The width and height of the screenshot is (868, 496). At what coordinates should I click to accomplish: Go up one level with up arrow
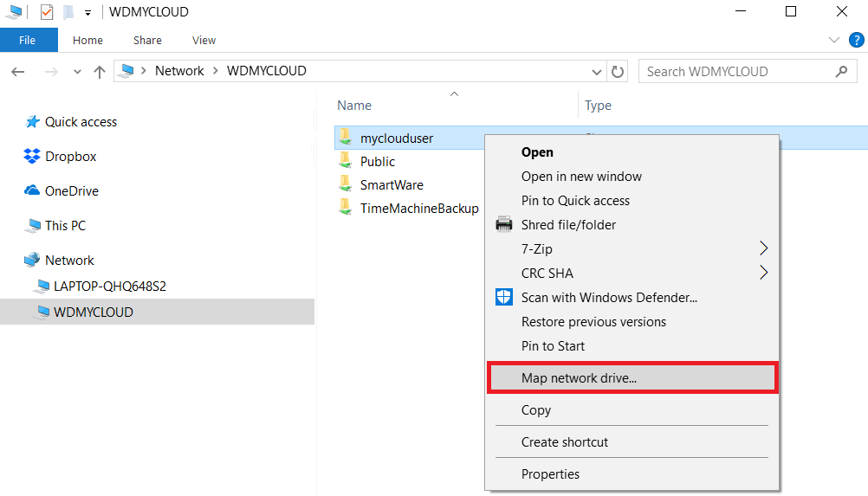click(x=100, y=71)
